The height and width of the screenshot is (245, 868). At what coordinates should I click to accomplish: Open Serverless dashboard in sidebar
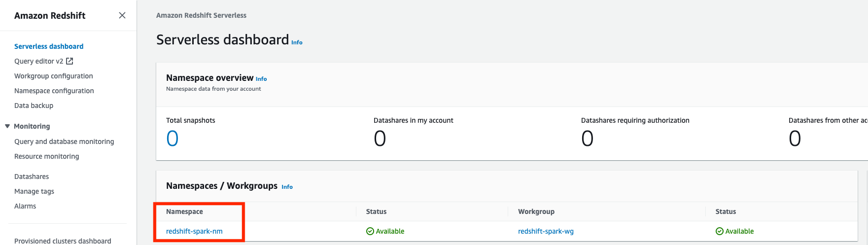pyautogui.click(x=49, y=46)
